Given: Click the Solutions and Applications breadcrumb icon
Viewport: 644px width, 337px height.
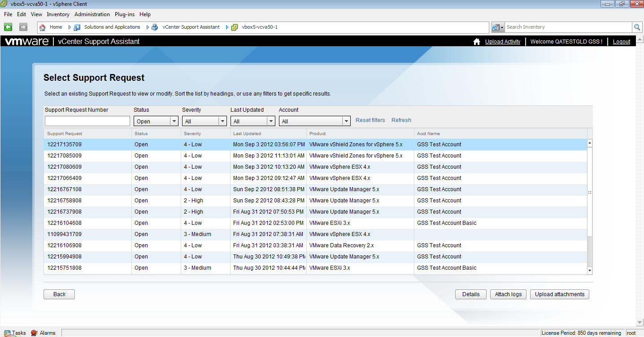Looking at the screenshot, I should click(x=77, y=27).
